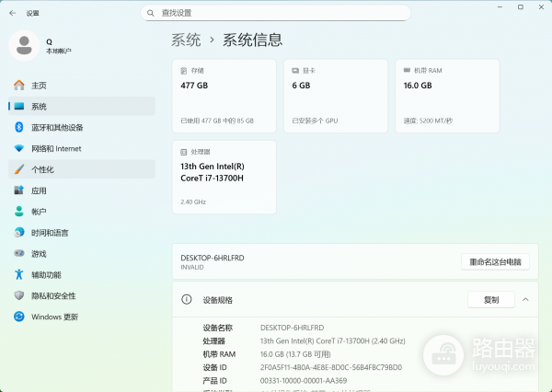
Task: Click 处理器 value in device specs
Action: point(333,341)
